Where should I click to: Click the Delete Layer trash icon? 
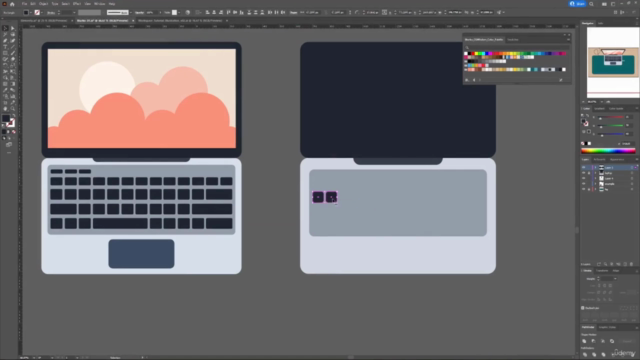pos(631,264)
